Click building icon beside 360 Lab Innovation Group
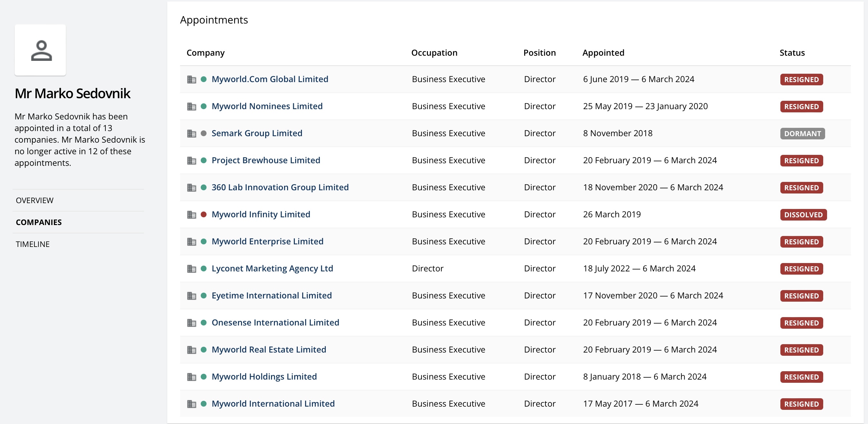The width and height of the screenshot is (868, 424). click(x=191, y=188)
